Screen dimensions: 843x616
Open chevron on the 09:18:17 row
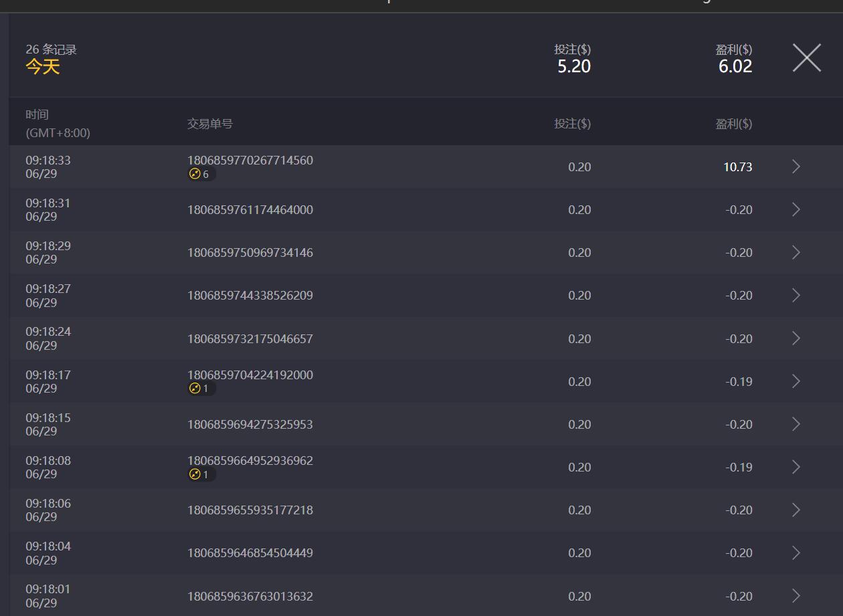pyautogui.click(x=795, y=381)
